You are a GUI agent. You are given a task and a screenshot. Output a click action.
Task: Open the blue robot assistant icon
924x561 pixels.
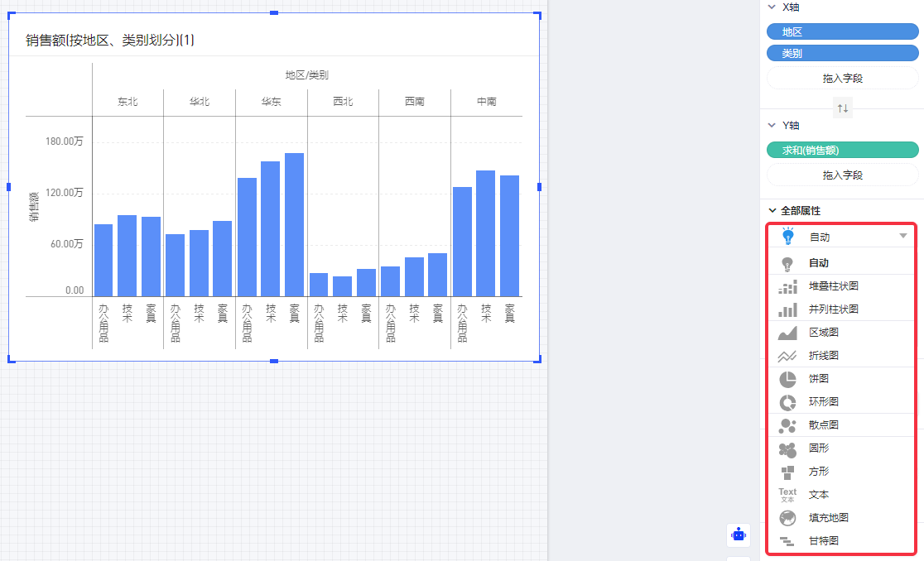pos(739,535)
